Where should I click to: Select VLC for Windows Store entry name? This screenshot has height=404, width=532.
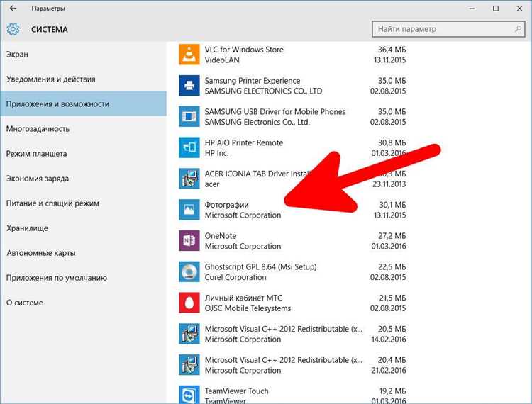(x=244, y=50)
